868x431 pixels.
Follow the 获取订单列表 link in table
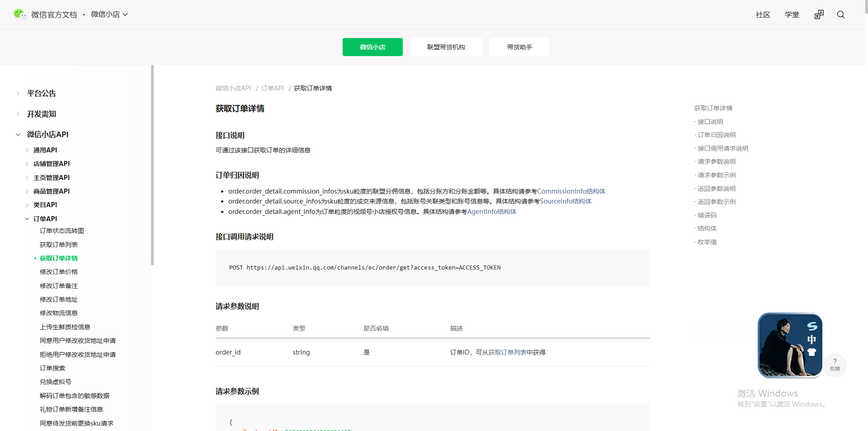coord(507,352)
